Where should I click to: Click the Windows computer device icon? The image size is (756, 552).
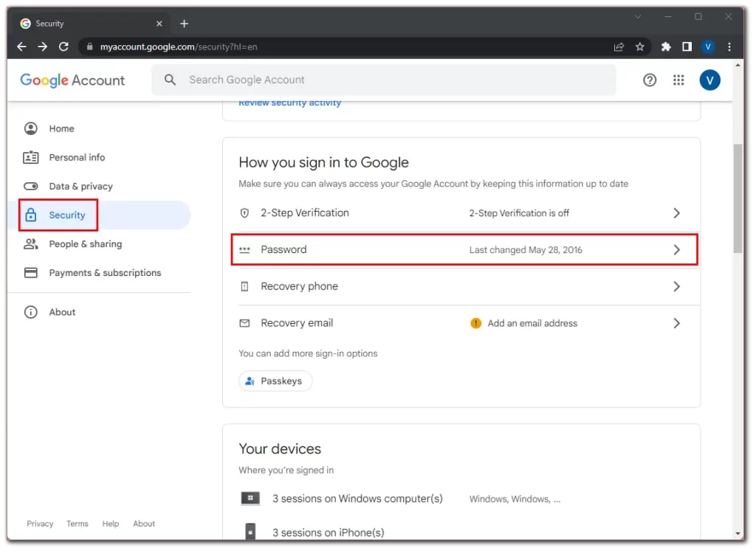250,498
